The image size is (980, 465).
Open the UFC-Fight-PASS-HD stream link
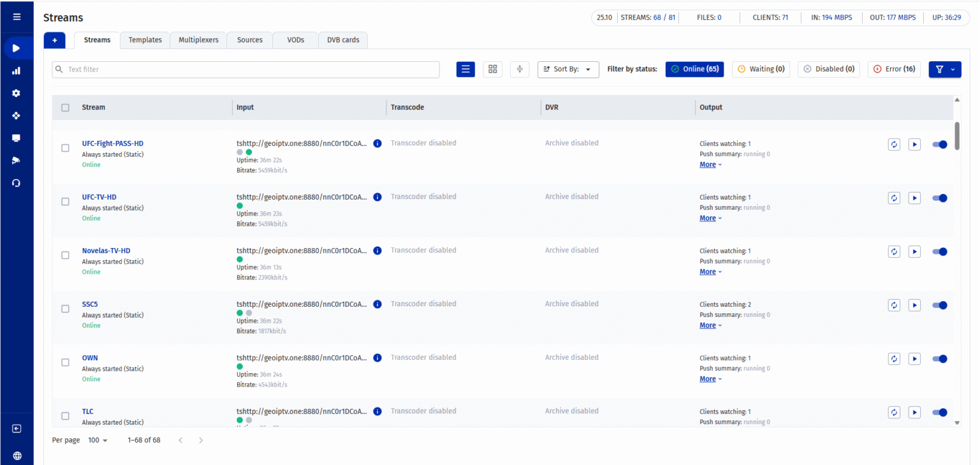point(117,144)
